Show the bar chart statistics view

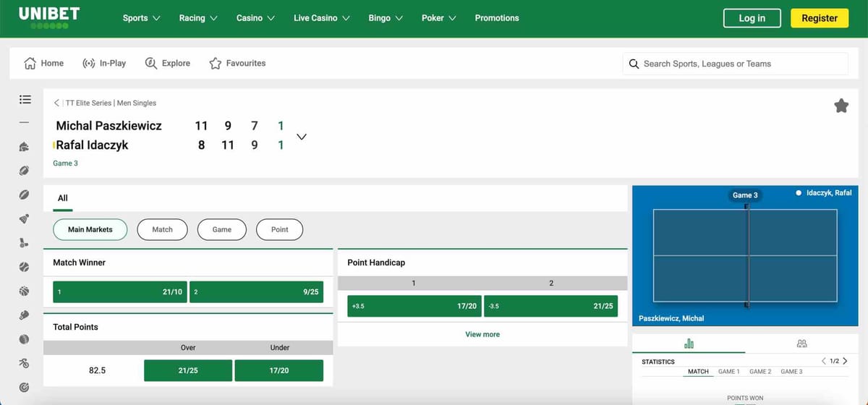(x=689, y=344)
